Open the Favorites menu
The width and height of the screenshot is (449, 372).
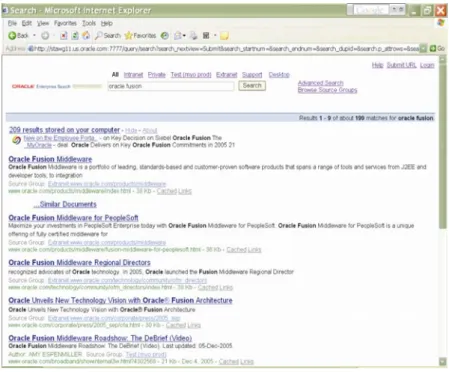point(65,23)
